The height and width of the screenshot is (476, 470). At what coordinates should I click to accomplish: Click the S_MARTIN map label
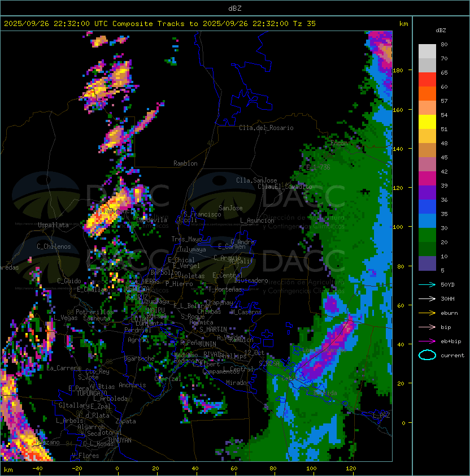[213, 330]
